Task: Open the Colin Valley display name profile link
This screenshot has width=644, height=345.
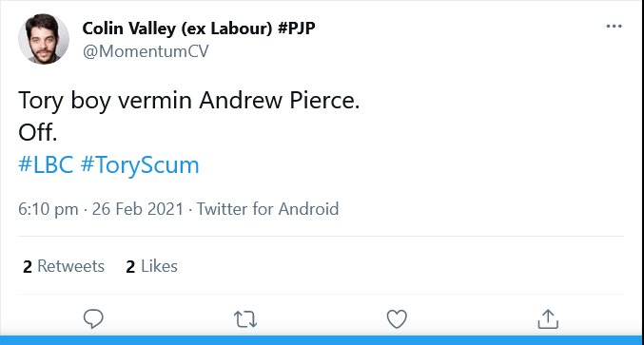Action: point(199,29)
